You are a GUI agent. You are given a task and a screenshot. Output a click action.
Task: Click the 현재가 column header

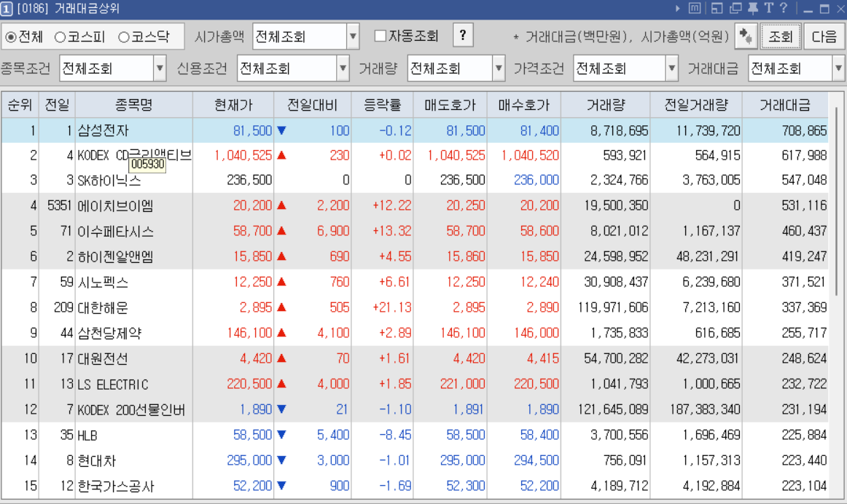[x=233, y=105]
